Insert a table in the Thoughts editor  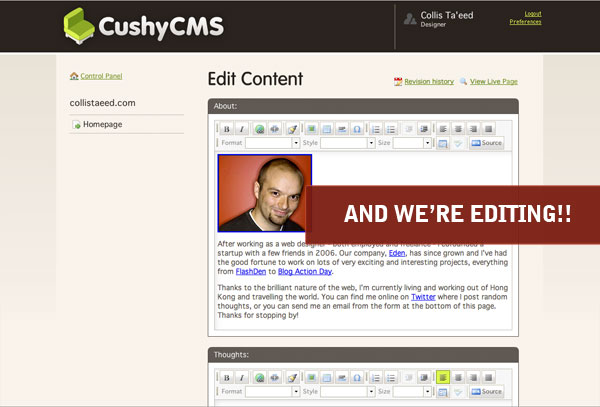pos(326,378)
